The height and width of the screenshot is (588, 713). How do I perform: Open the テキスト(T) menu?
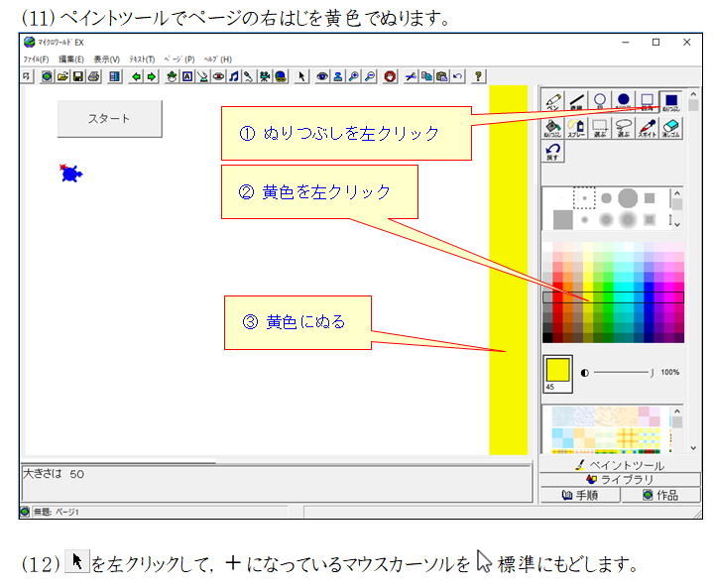(142, 59)
